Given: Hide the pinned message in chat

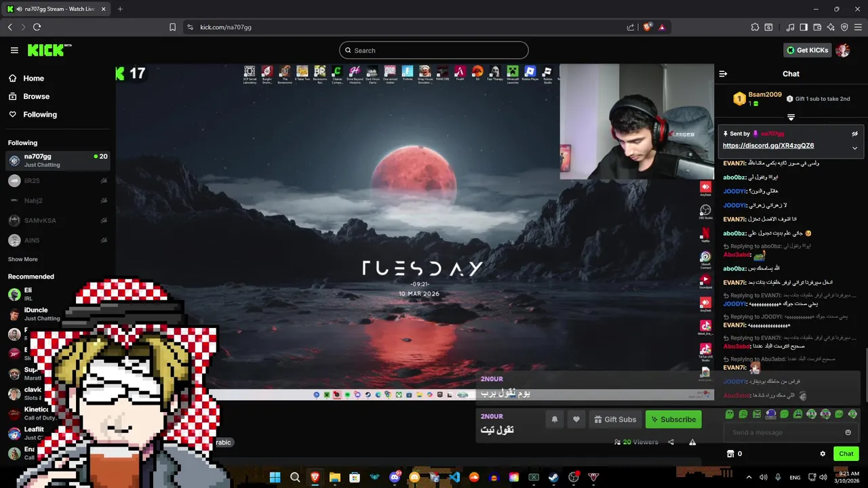Looking at the screenshot, I should point(854,134).
